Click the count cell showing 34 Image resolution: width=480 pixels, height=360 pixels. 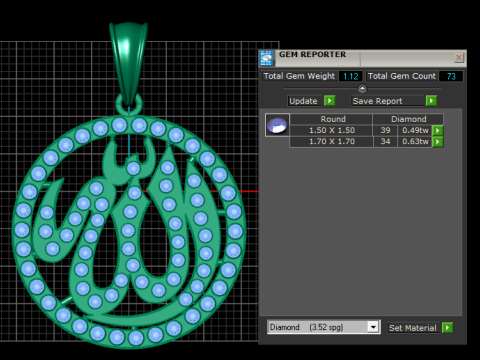point(385,142)
